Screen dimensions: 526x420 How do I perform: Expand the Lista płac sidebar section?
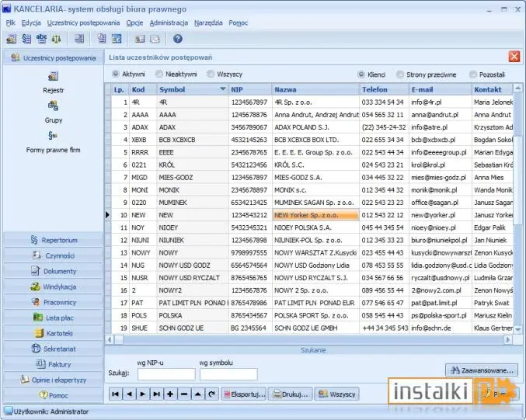click(53, 318)
